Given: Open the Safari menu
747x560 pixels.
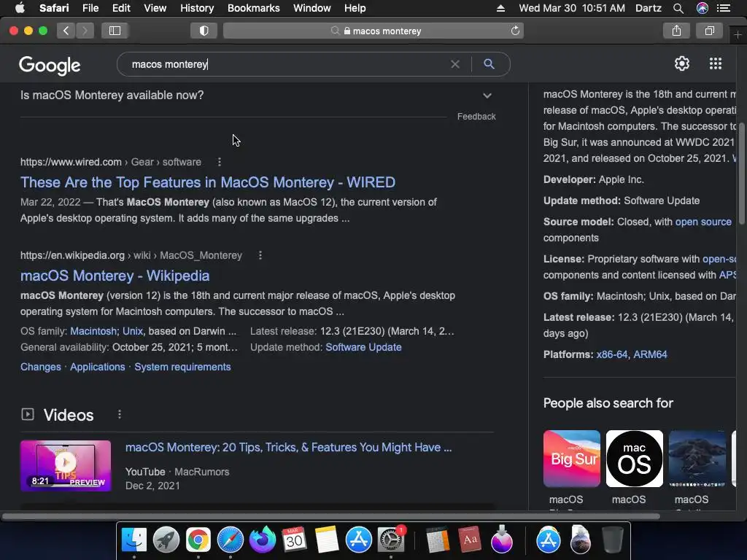Looking at the screenshot, I should tap(54, 8).
